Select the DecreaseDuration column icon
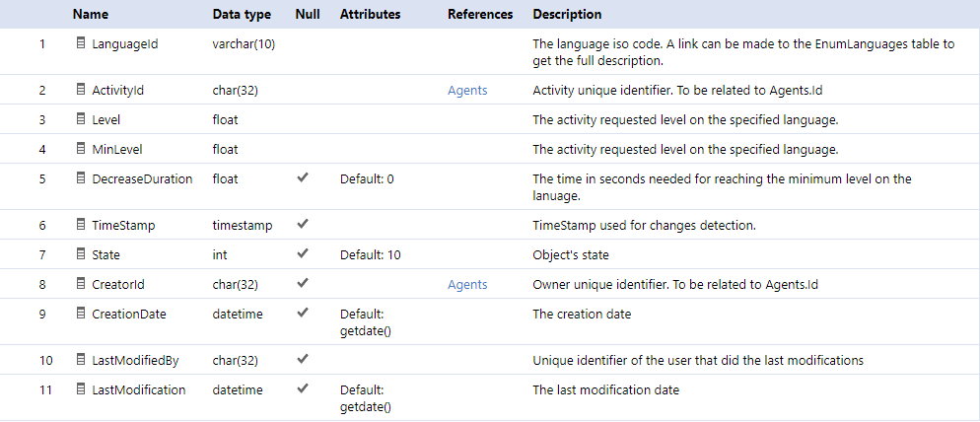 click(80, 178)
